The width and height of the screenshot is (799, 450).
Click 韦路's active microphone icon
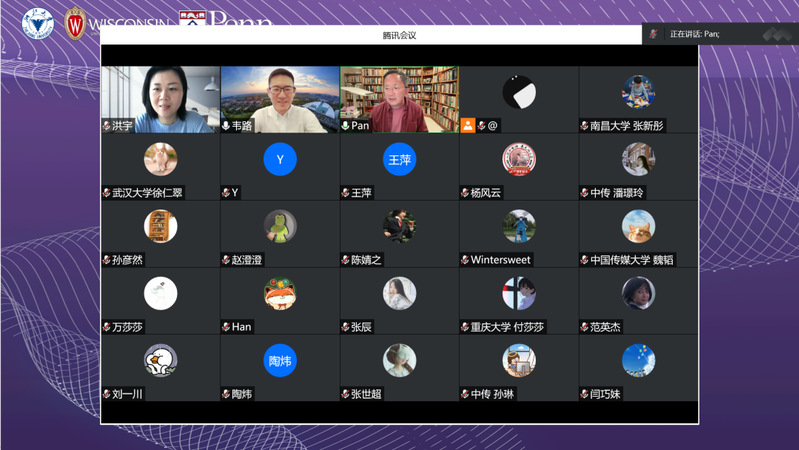click(x=226, y=126)
